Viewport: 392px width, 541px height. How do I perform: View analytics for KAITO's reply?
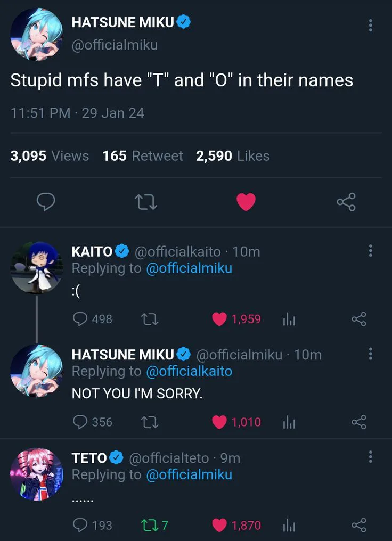click(289, 319)
